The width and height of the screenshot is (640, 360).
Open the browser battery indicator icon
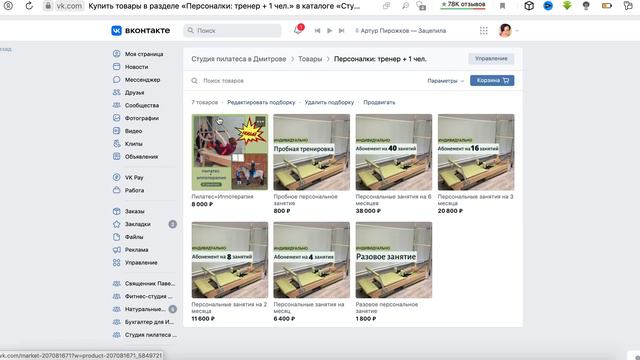coord(607,6)
